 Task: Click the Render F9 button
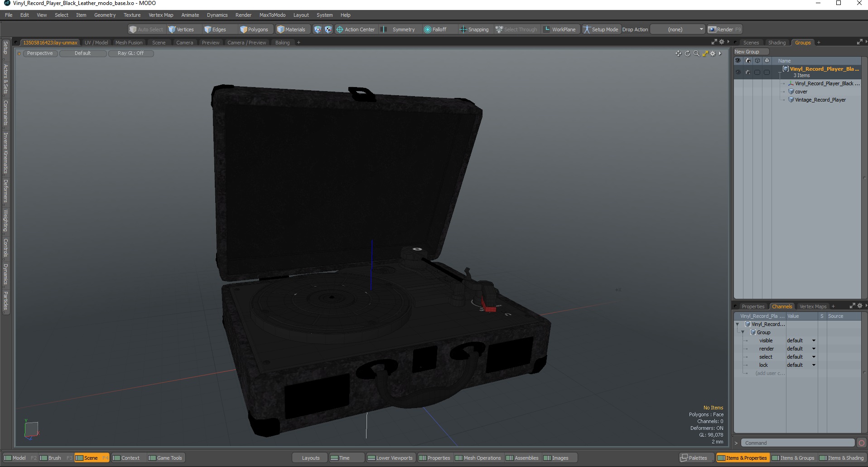[725, 29]
